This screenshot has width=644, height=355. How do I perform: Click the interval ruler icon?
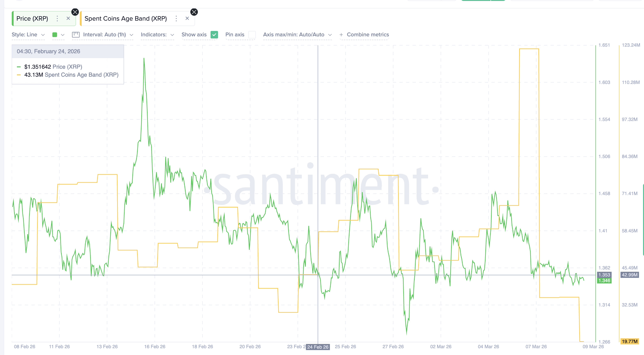[x=76, y=35]
